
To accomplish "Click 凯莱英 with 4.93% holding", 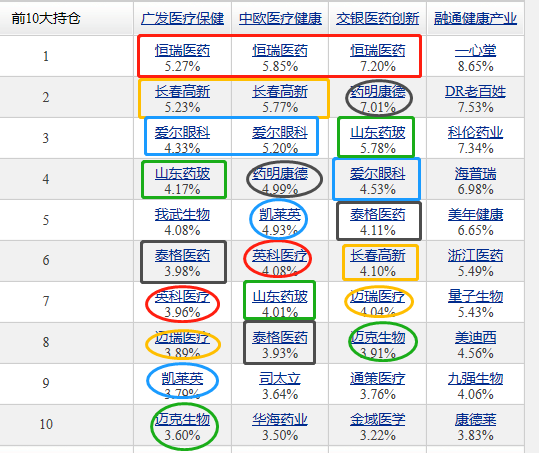I will coord(280,214).
